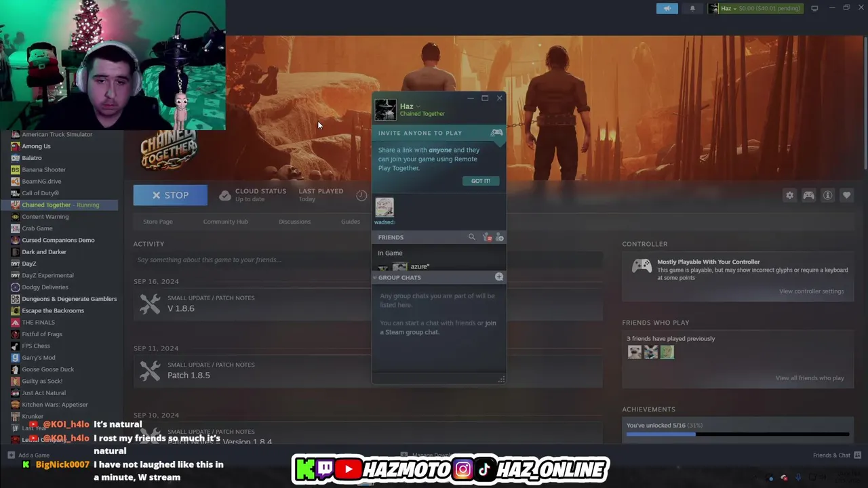Open first friend avatar in Friends Who Play

click(634, 352)
